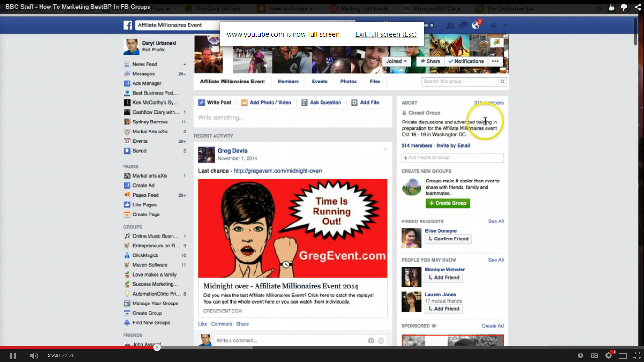This screenshot has width=644, height=362.
Task: Select Add File option
Action: (x=365, y=102)
